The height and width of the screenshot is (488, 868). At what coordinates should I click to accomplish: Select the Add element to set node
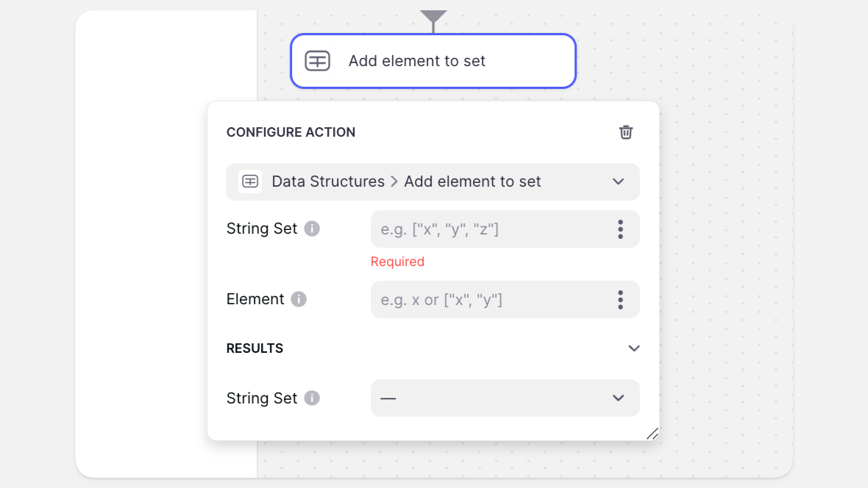pyautogui.click(x=433, y=61)
